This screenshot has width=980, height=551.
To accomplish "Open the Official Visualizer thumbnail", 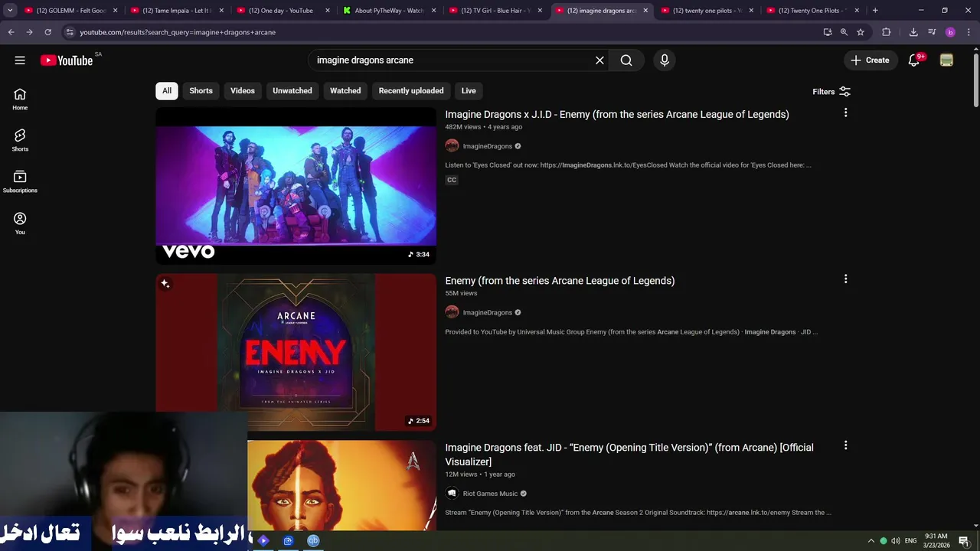I will click(x=341, y=485).
